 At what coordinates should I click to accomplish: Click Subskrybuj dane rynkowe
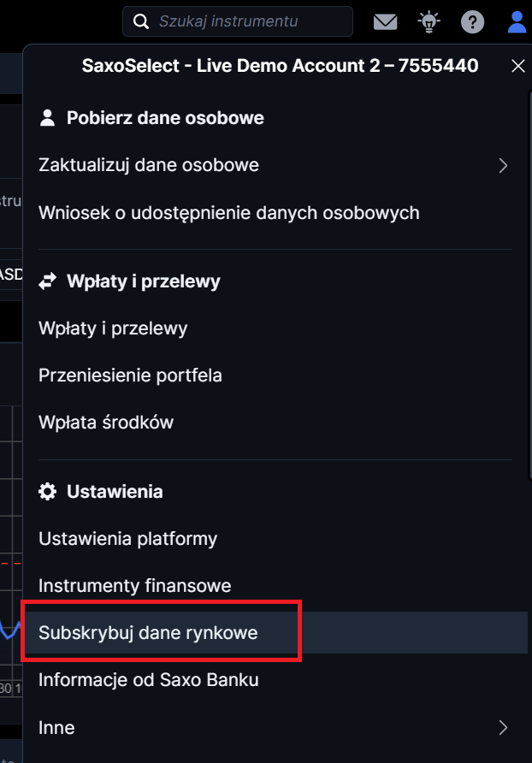148,633
